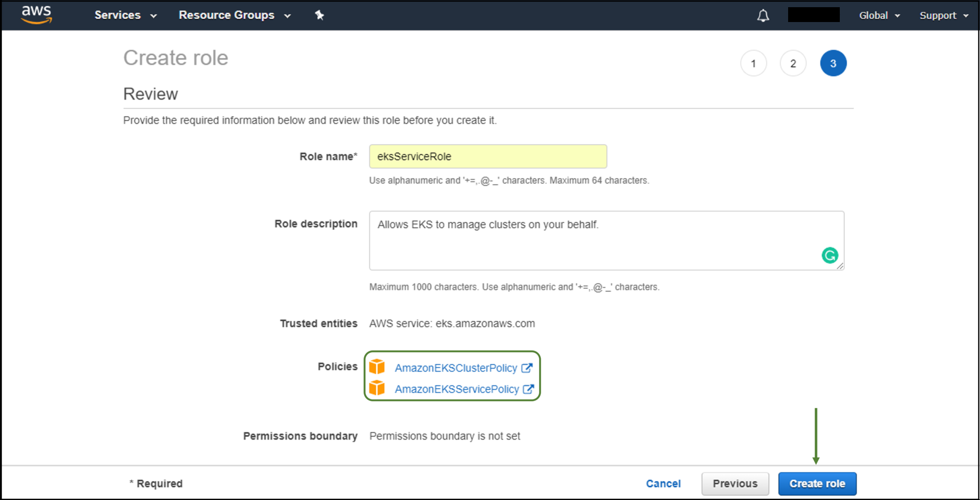980x500 pixels.
Task: Open the AWS home logo
Action: click(37, 14)
